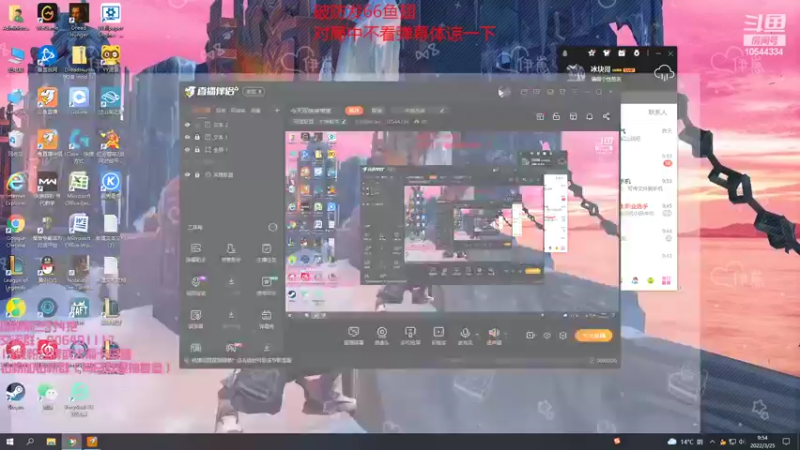Click the record video icon near start button
800x450 pixels.
tap(531, 335)
